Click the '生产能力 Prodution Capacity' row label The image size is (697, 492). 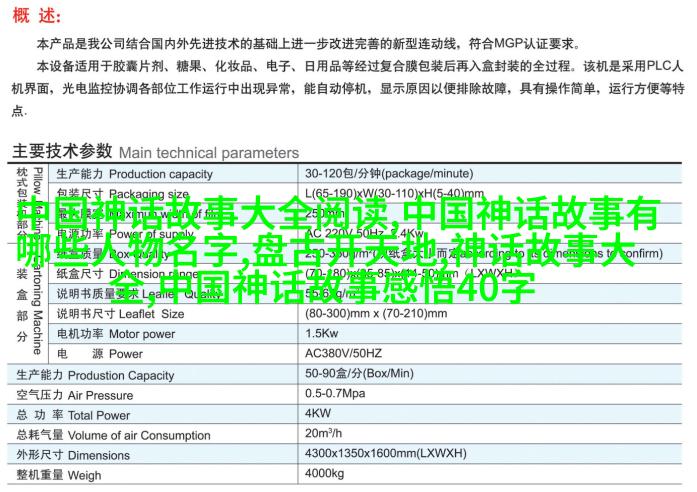95,376
